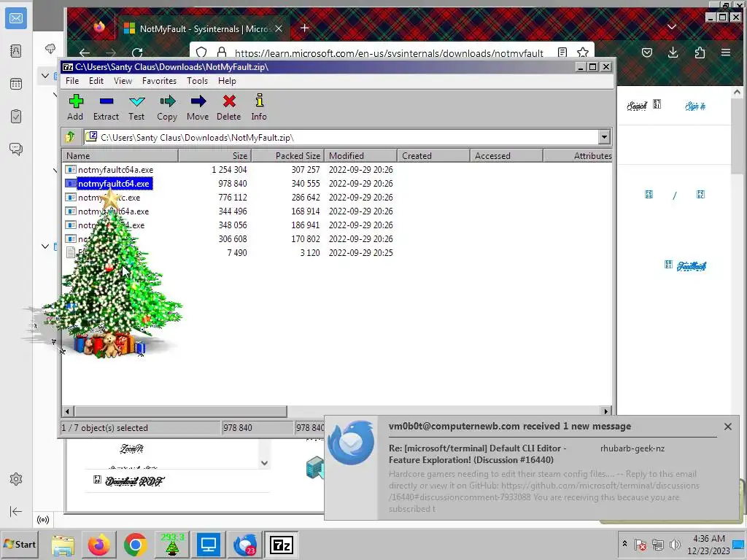Open the Thunderbird Mail space icon
This screenshot has width=747, height=560.
(16, 18)
